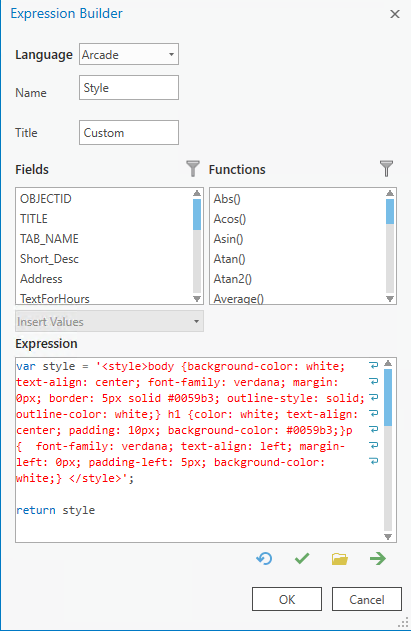Click Fields list scroll down arrow
The height and width of the screenshot is (631, 411).
pyautogui.click(x=197, y=299)
